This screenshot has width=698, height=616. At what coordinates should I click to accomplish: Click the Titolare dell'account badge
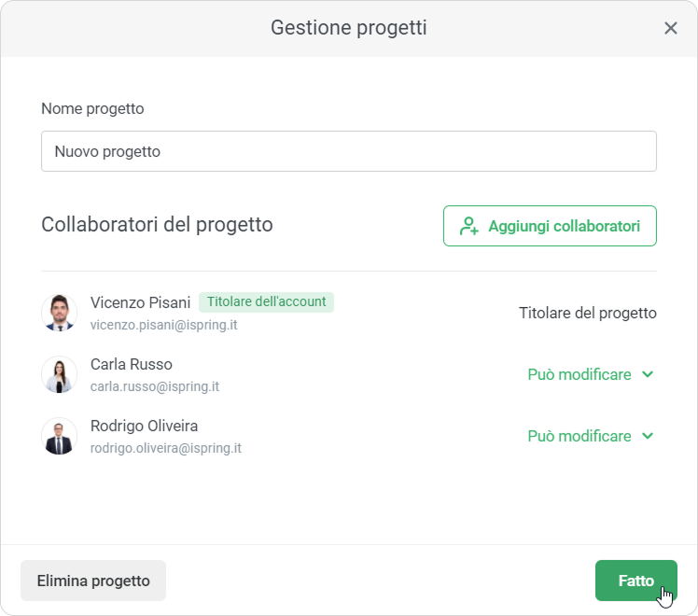pyautogui.click(x=266, y=301)
